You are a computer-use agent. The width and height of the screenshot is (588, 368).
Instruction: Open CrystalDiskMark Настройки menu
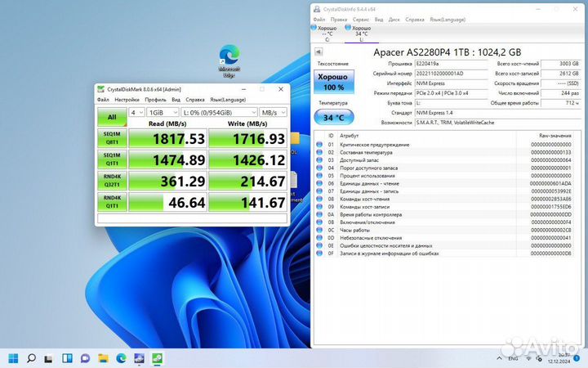click(x=127, y=100)
